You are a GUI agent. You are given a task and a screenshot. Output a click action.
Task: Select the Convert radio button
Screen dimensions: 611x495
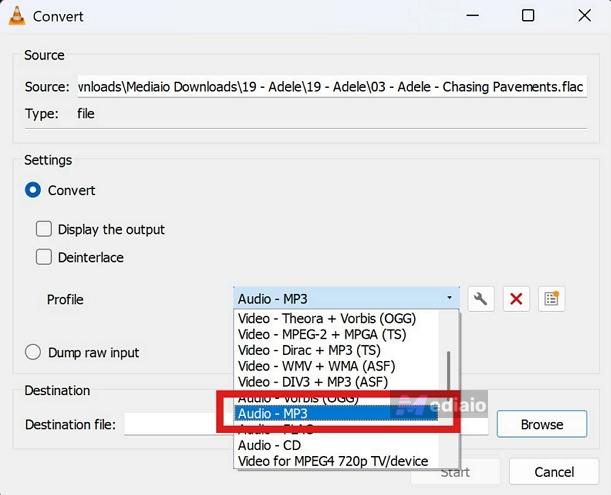[x=33, y=190]
